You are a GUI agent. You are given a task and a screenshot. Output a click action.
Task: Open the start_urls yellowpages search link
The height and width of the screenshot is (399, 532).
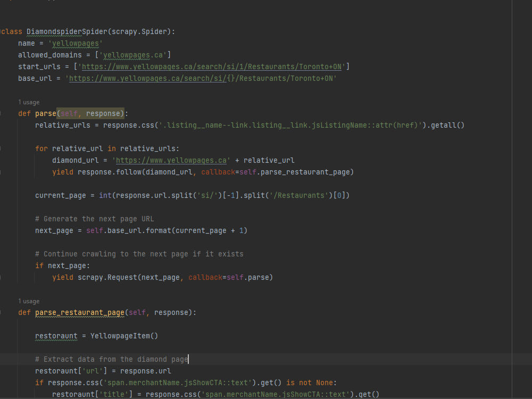click(212, 67)
